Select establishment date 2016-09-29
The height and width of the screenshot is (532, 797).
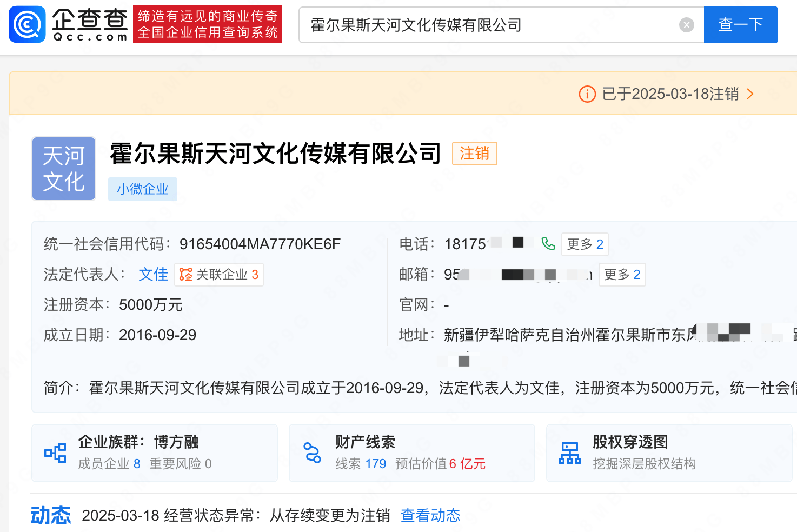[x=158, y=335]
